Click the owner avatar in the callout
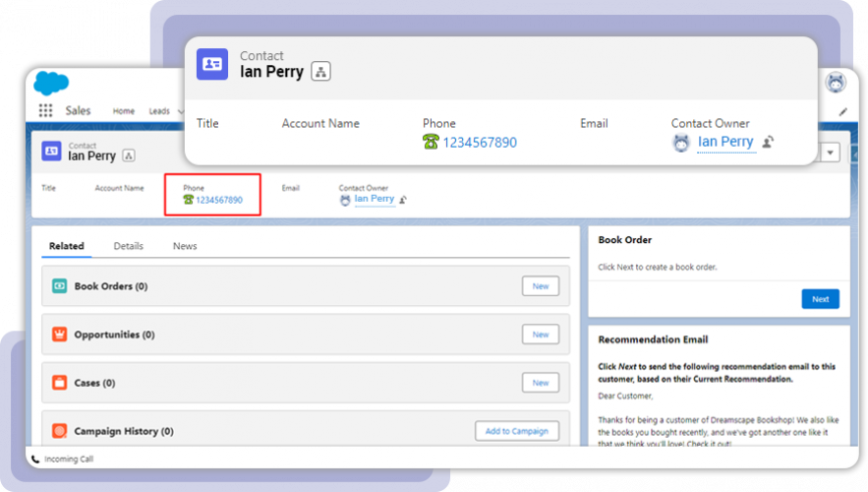 pos(681,143)
